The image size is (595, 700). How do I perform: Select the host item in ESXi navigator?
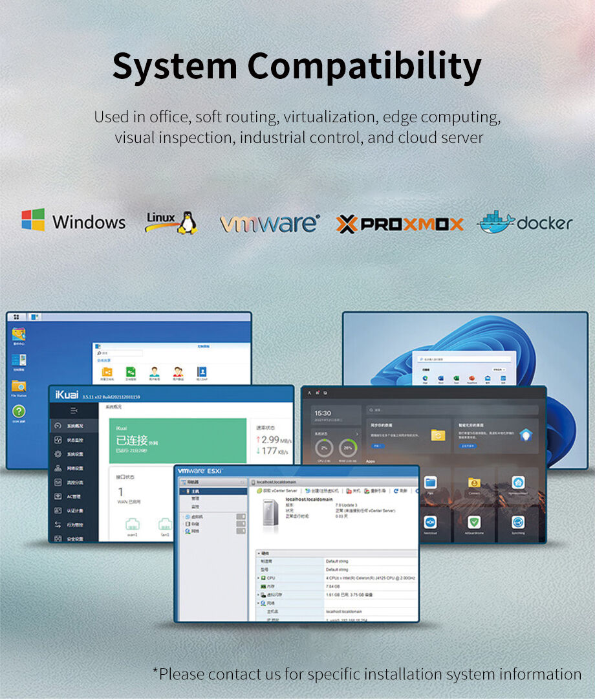click(x=195, y=491)
